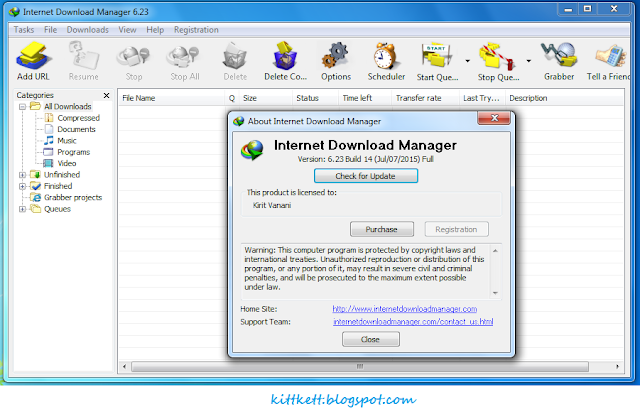Open the Registration menu
The image size is (640, 414).
pos(196,30)
